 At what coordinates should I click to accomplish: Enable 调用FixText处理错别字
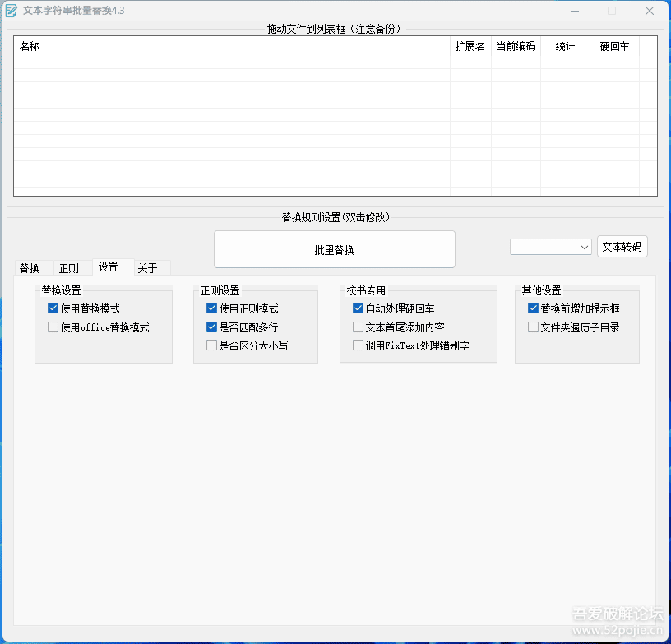point(357,345)
